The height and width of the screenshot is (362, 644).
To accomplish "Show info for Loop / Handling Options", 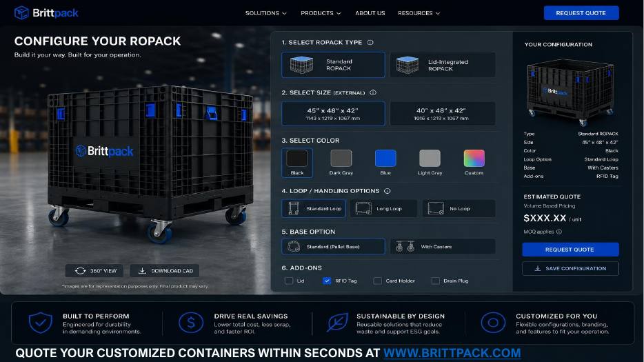I will click(387, 191).
